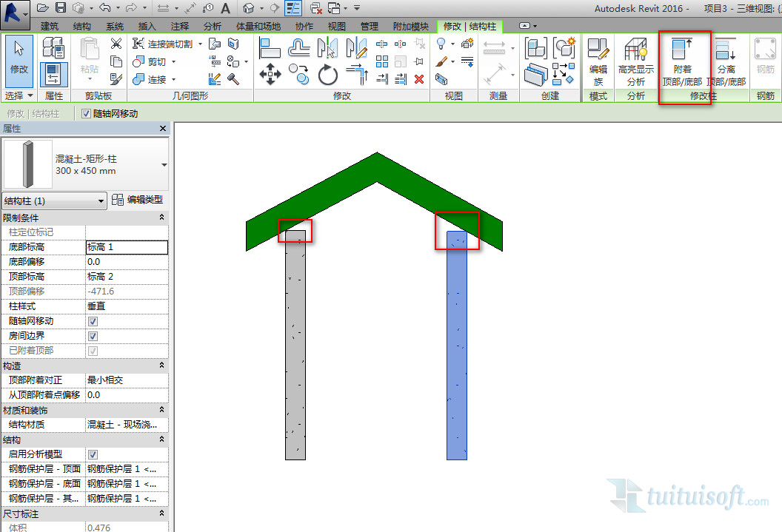This screenshot has width=782, height=532.
Task: Click the red X delete icon
Action: [419, 78]
